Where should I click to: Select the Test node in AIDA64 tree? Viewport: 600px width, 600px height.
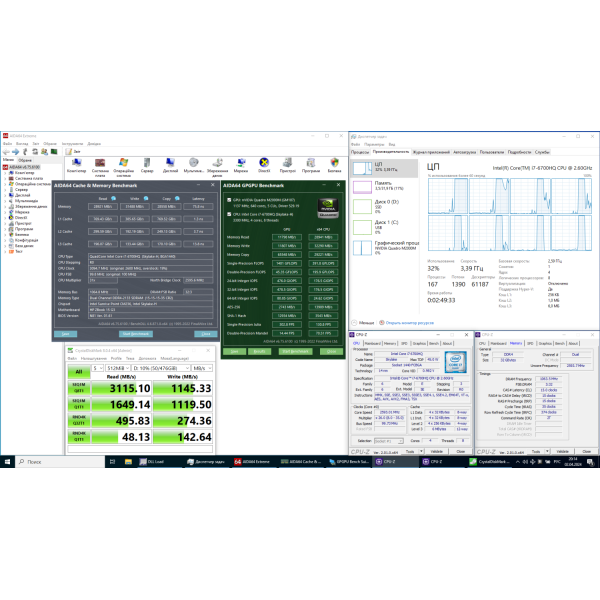point(15,252)
